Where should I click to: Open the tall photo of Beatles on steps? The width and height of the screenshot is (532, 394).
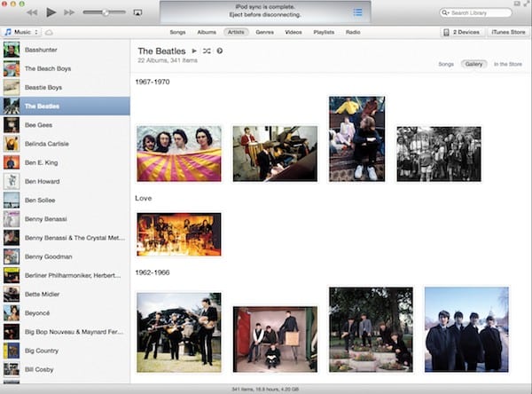[356, 138]
